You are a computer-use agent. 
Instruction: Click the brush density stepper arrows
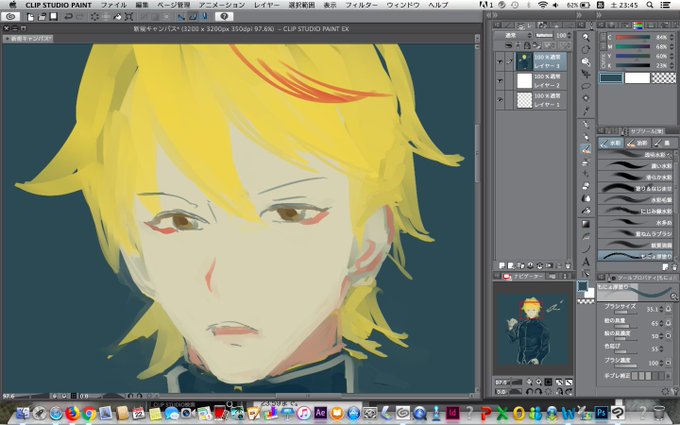pyautogui.click(x=661, y=363)
